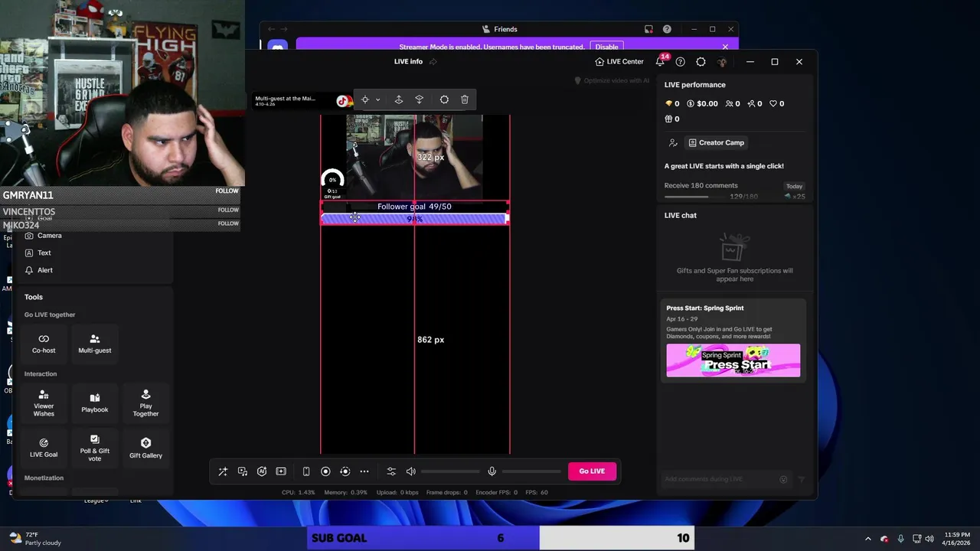Screen dimensions: 980x551
Task: Open Poll & Gift vote tool
Action: click(x=95, y=448)
